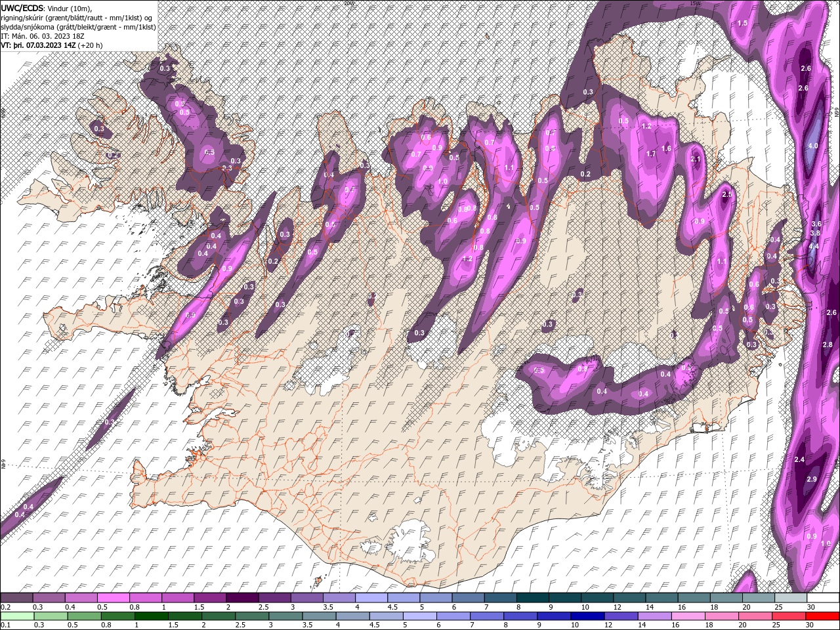The width and height of the screenshot is (840, 630).
Task: Pick the 4 lavender swatch in upper legend
Action: pos(371,598)
